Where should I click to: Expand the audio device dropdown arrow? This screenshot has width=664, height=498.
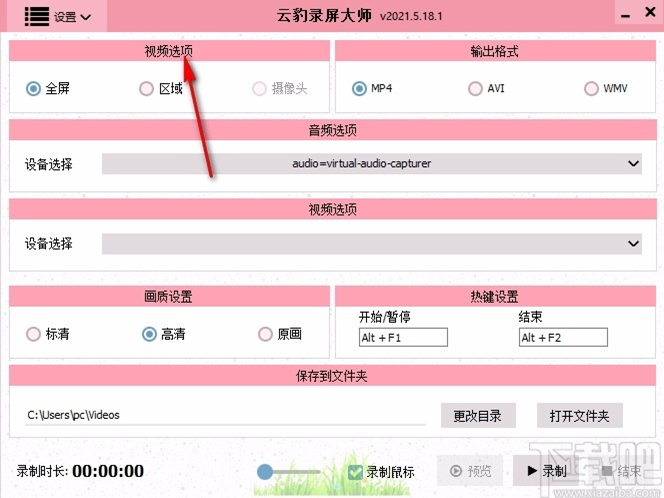633,163
